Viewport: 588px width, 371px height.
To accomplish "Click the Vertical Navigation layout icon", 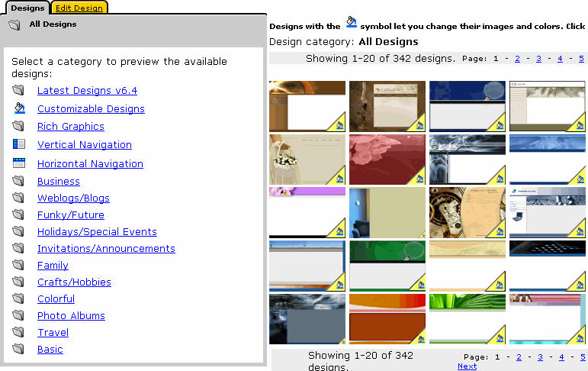I will [x=19, y=144].
